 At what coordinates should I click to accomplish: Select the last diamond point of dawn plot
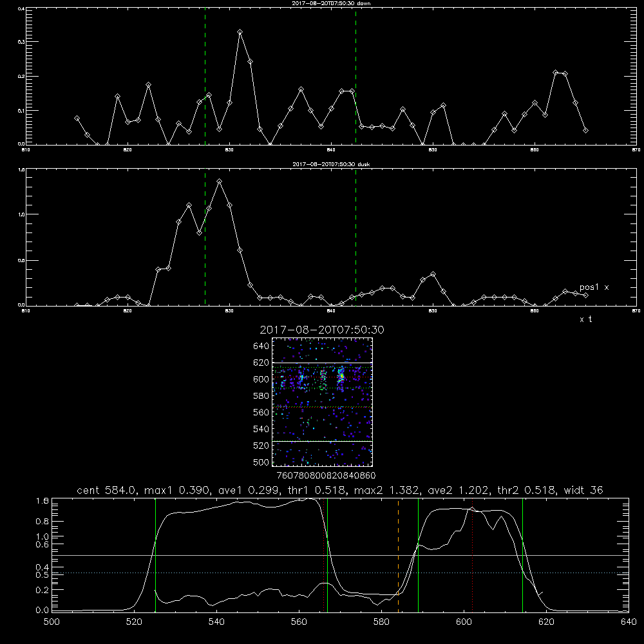coord(585,131)
